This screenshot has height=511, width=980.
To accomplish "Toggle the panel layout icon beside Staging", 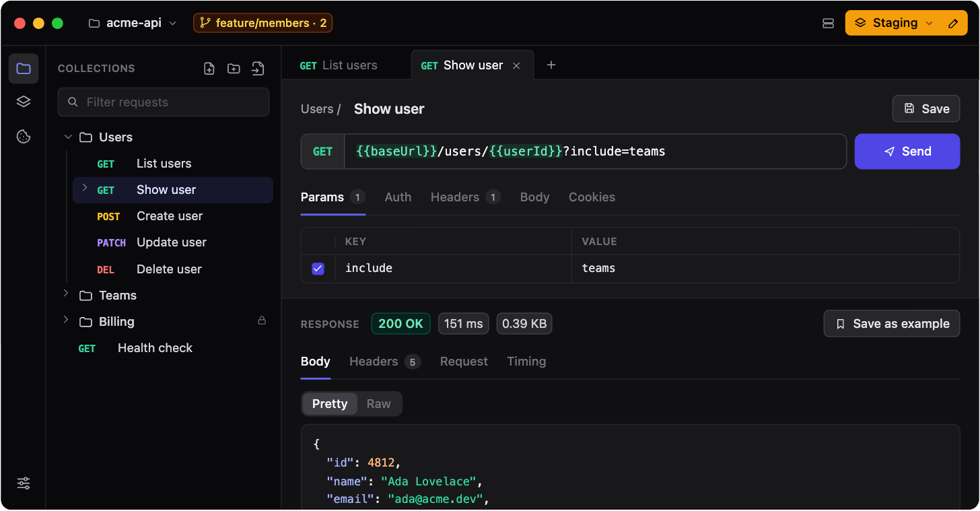I will click(829, 23).
